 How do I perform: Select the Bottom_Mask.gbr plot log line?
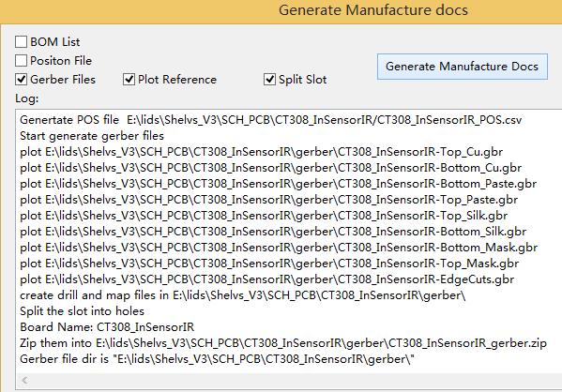[279, 248]
